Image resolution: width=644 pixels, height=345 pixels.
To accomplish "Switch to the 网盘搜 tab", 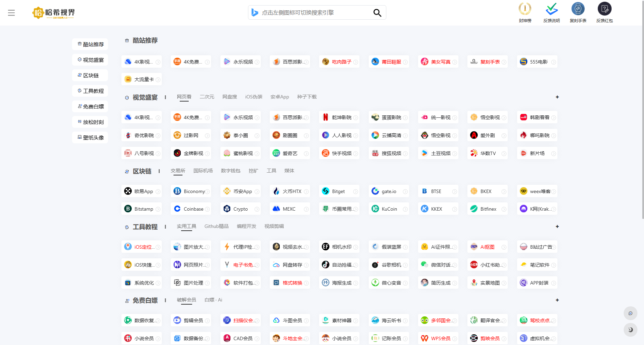I will pyautogui.click(x=230, y=97).
